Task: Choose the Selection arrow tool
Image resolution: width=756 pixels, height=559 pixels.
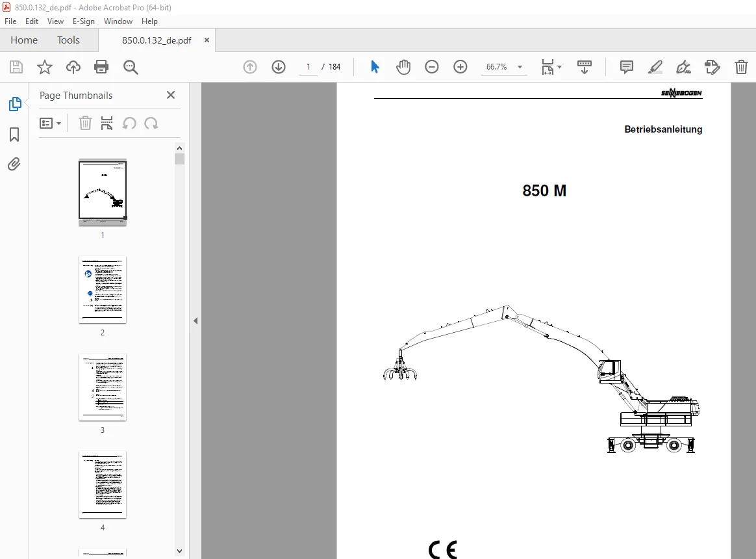Action: click(x=375, y=67)
